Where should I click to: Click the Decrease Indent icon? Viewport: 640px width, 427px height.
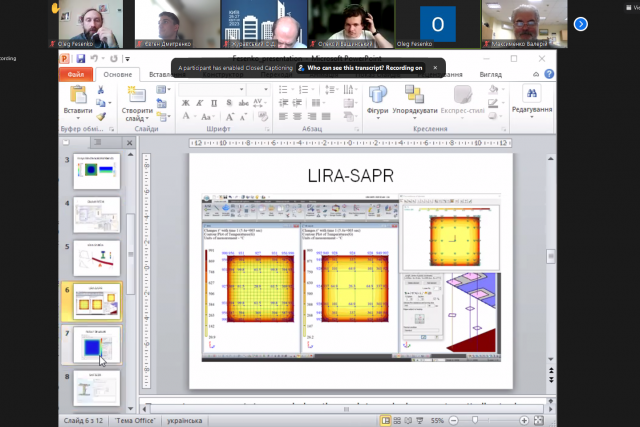[283, 103]
